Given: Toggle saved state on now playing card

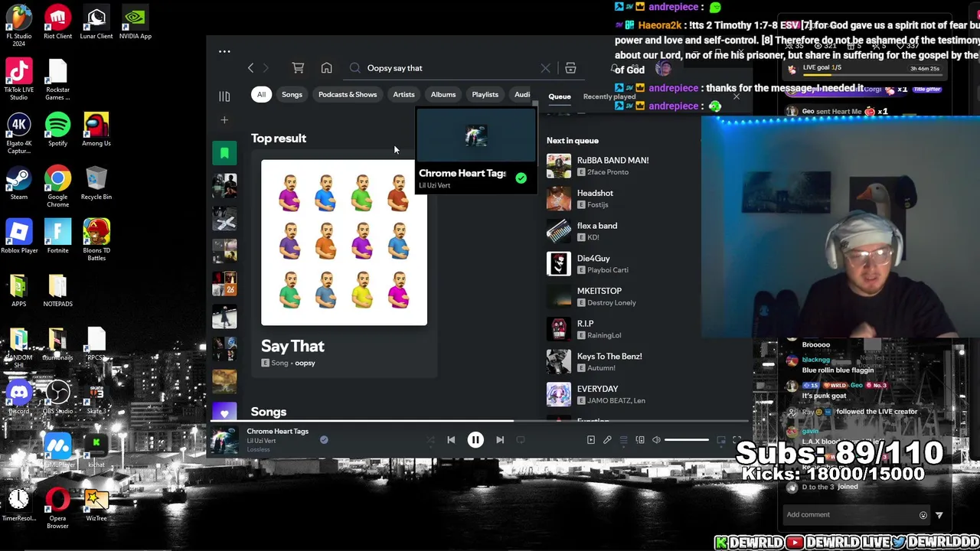Looking at the screenshot, I should point(521,178).
